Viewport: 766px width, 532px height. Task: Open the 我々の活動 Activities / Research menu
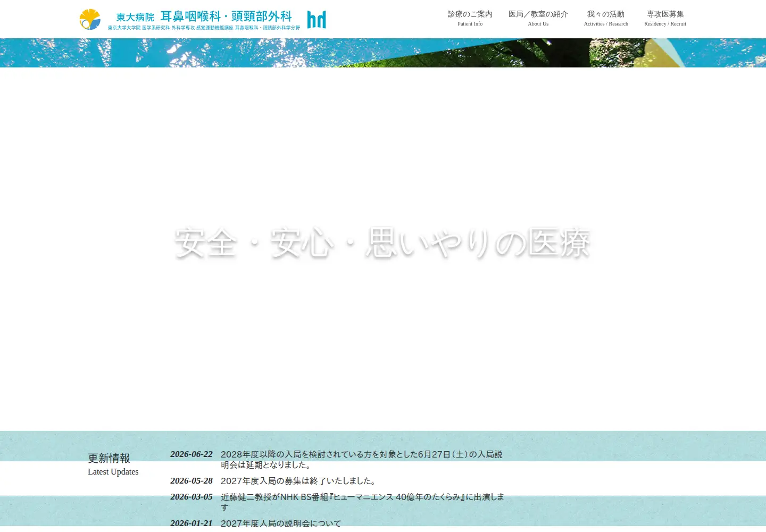[x=606, y=18]
